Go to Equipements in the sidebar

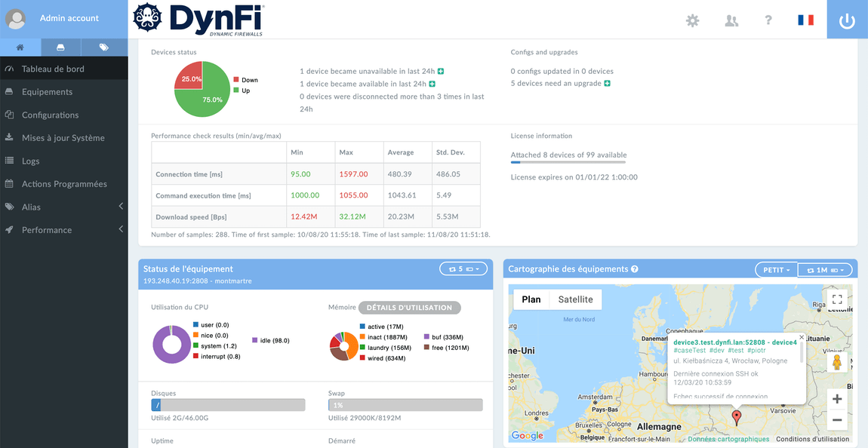63,92
